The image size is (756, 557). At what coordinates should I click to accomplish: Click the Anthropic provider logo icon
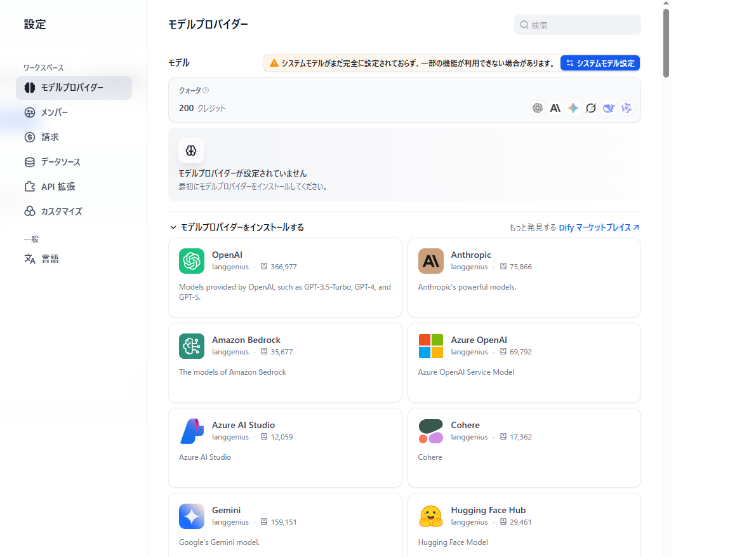click(x=430, y=261)
